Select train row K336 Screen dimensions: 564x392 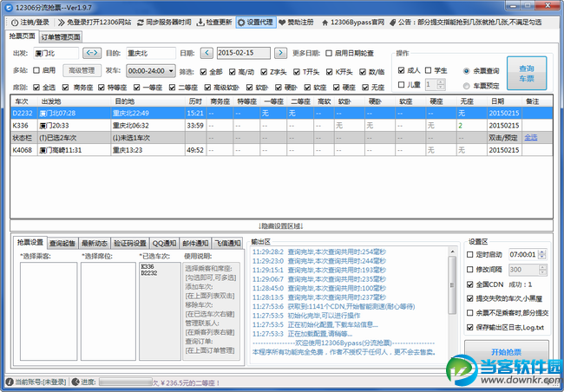pos(281,126)
